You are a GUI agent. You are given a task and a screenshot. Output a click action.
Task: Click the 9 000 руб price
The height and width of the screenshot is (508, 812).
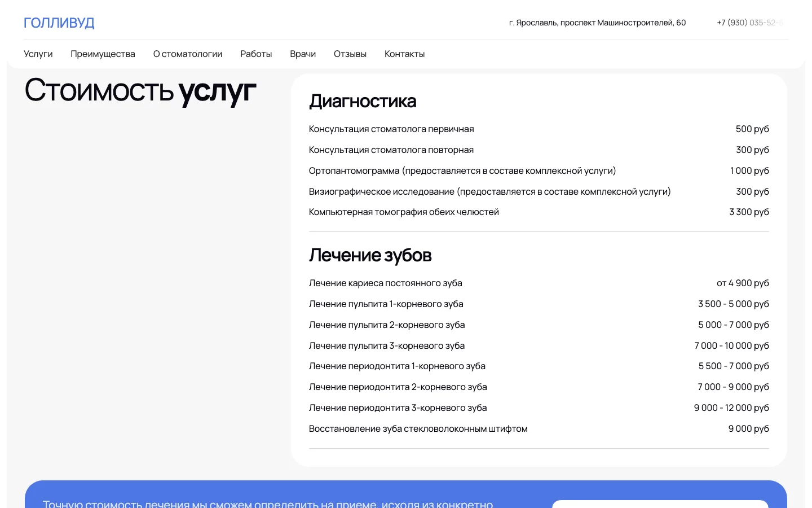click(748, 429)
